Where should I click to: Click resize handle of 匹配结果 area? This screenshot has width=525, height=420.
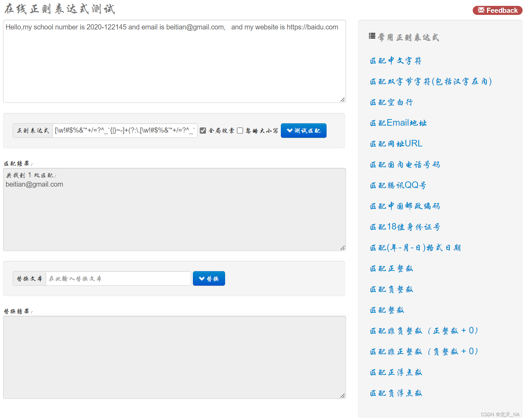(342, 248)
